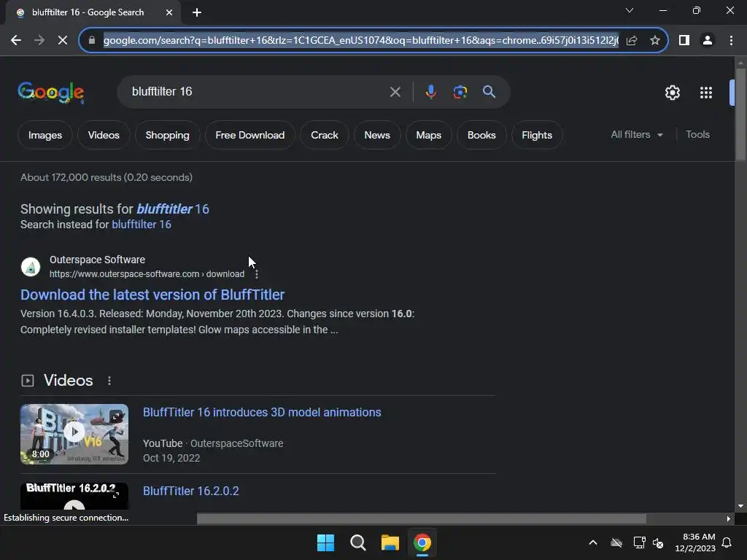This screenshot has height=560, width=747.
Task: Go back to the previous page
Action: click(16, 41)
